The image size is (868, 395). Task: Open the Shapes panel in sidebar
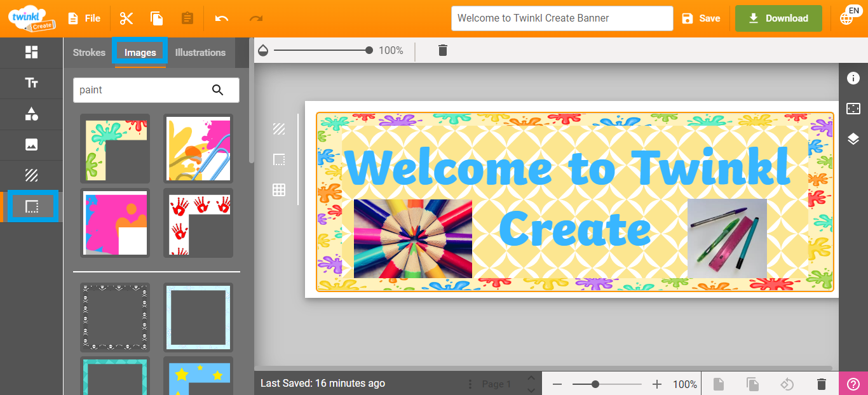click(x=31, y=114)
